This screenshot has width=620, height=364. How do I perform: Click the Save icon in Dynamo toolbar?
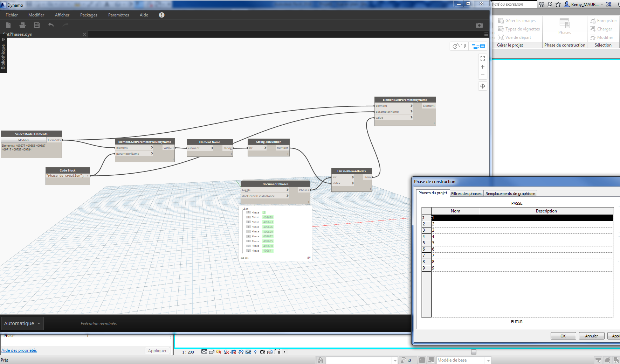[37, 25]
